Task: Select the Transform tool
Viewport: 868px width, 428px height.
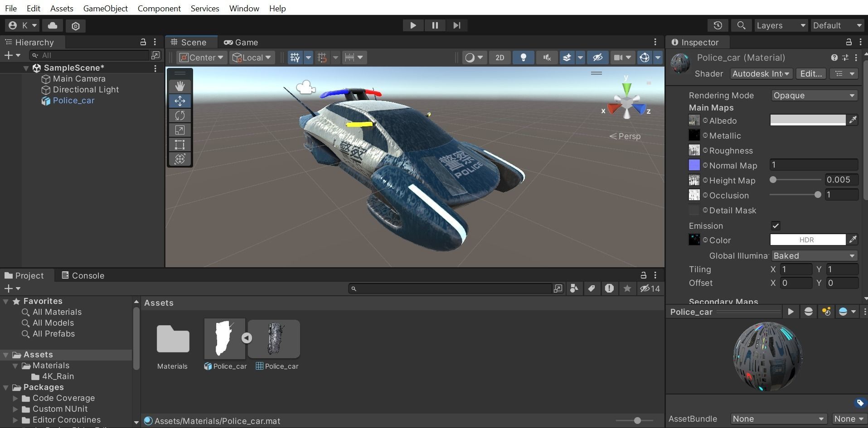Action: point(180,159)
